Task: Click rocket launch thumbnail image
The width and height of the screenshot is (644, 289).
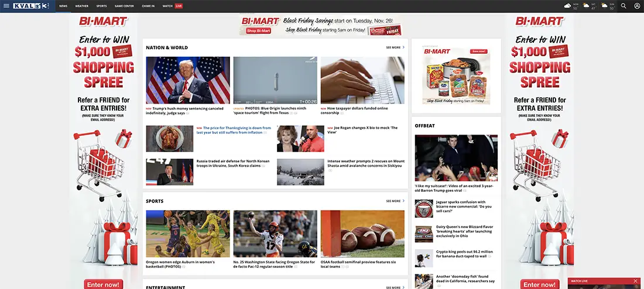Action: click(275, 80)
